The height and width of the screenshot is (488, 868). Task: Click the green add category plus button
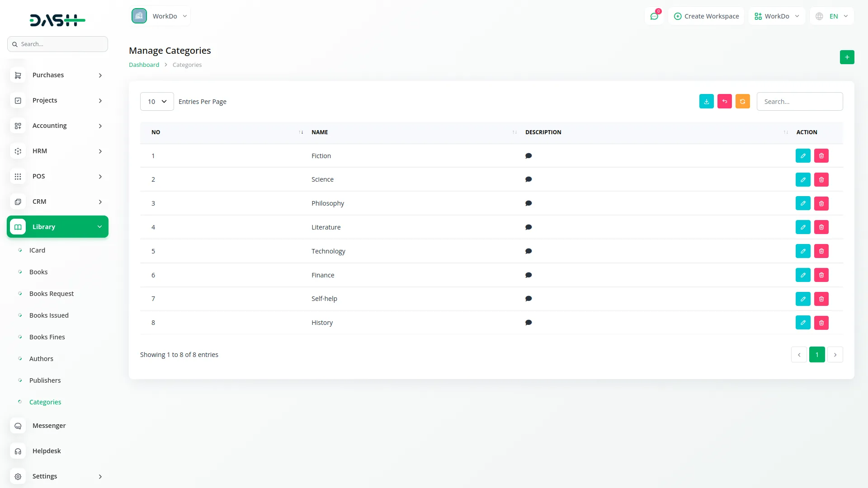(x=847, y=57)
